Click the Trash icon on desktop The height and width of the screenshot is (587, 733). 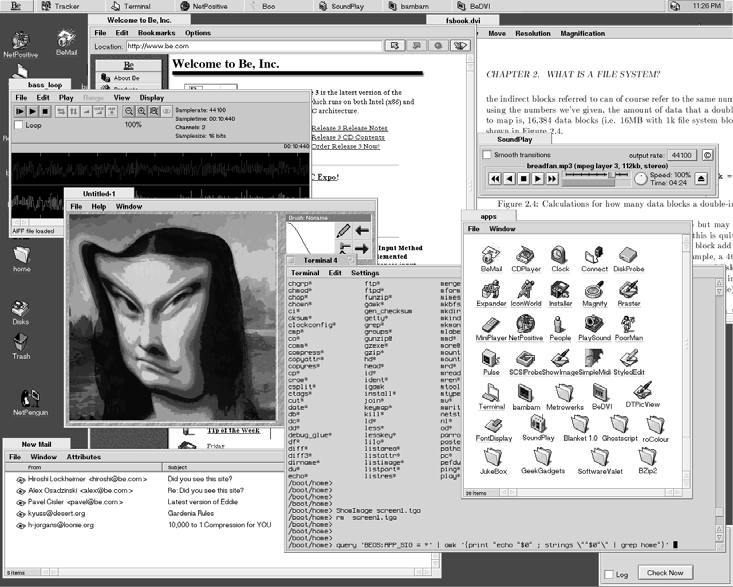click(x=21, y=343)
